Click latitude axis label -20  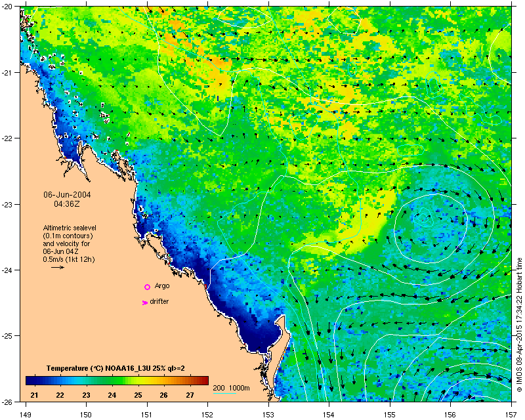tap(7, 7)
